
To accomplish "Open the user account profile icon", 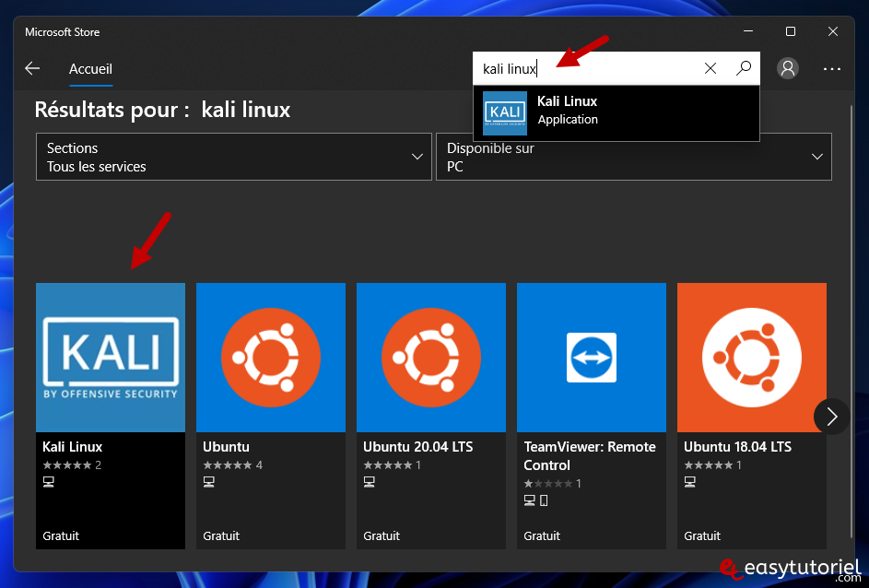I will (x=788, y=69).
